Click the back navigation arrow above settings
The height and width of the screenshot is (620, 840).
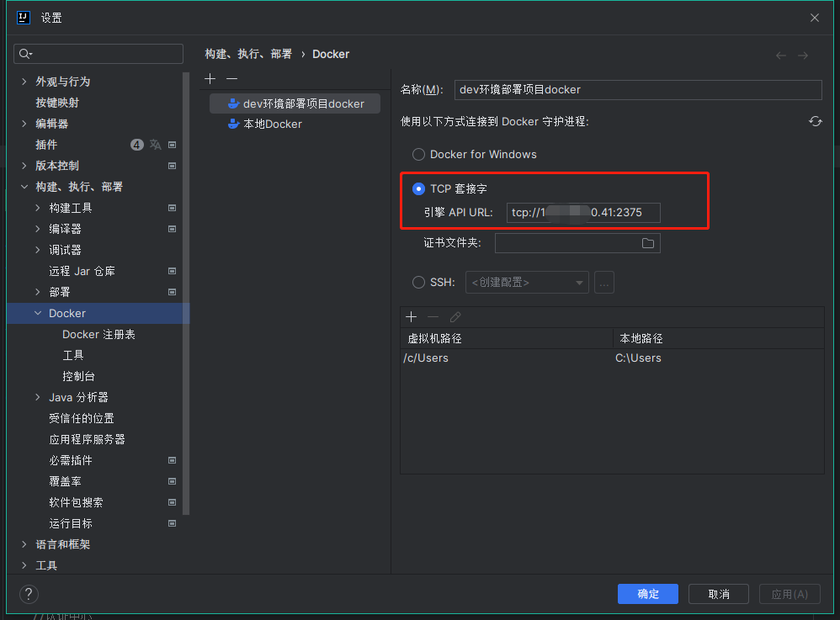(x=781, y=54)
